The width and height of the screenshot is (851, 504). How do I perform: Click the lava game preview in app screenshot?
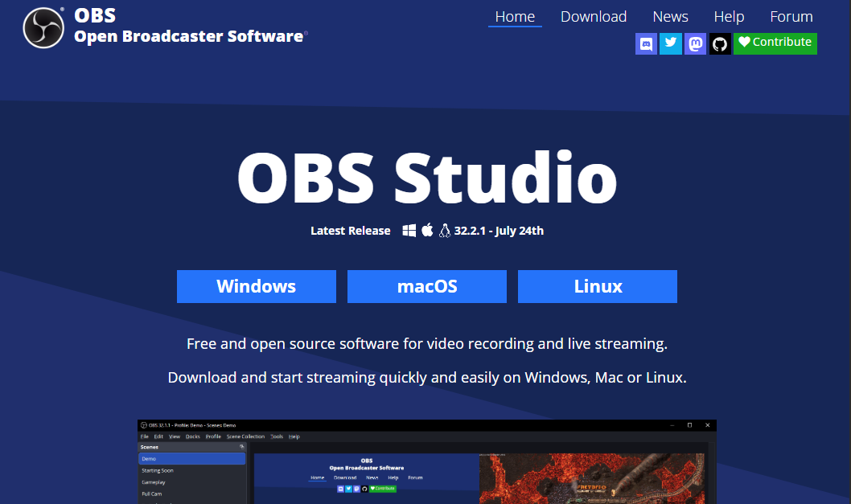[x=592, y=478]
